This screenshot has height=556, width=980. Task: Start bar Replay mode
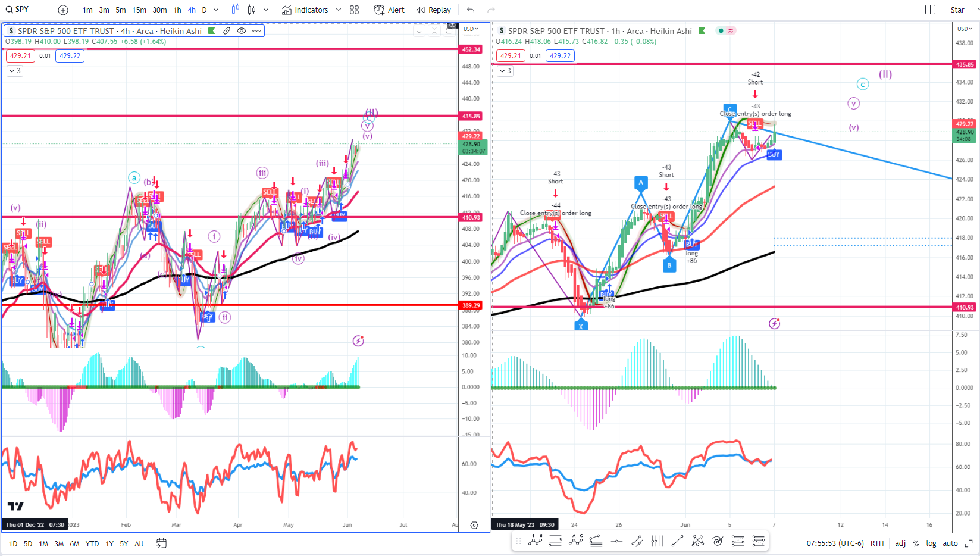434,10
